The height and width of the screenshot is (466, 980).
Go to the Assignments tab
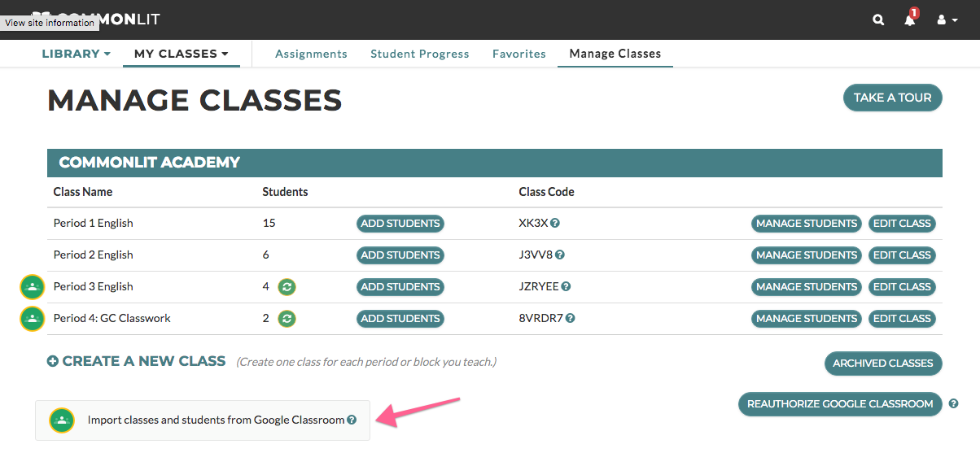311,54
